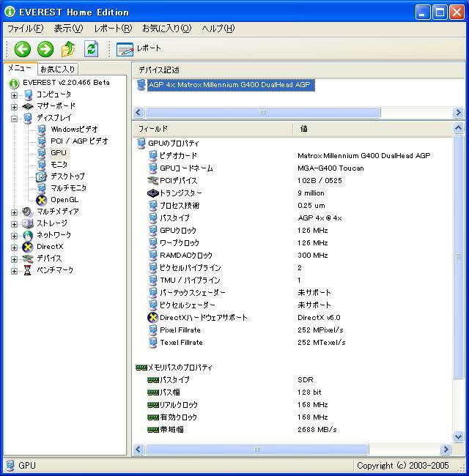Collapse the ディスプレイ tree node
The height and width of the screenshot is (476, 469).
[14, 118]
